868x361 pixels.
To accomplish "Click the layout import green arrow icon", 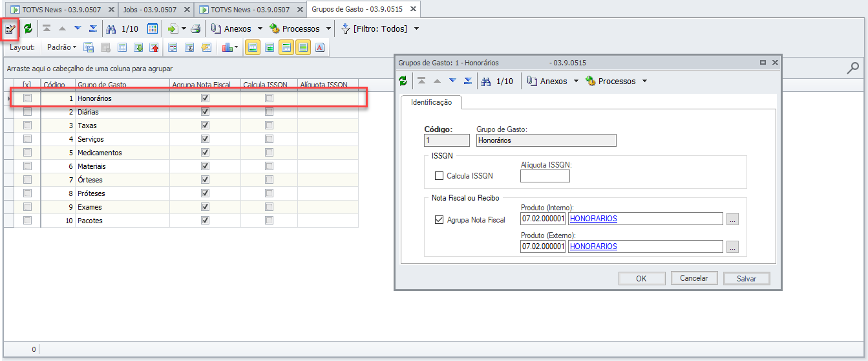I will [x=138, y=47].
